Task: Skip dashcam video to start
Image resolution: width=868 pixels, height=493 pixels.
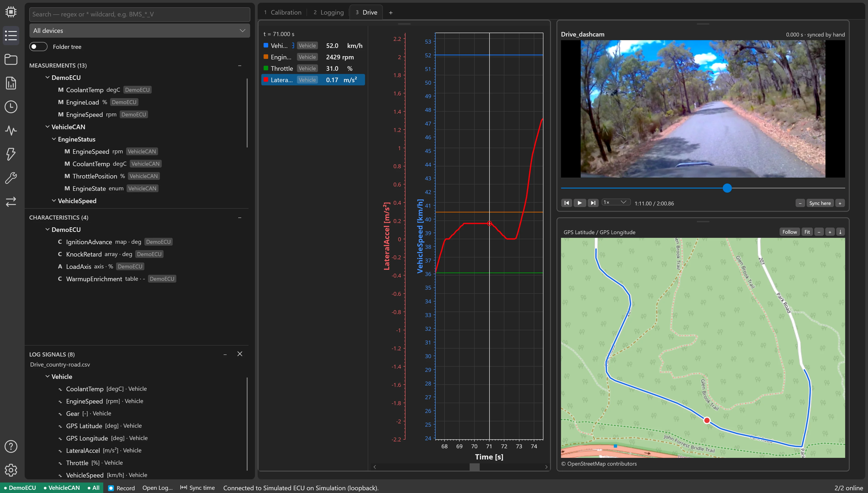Action: click(x=566, y=203)
